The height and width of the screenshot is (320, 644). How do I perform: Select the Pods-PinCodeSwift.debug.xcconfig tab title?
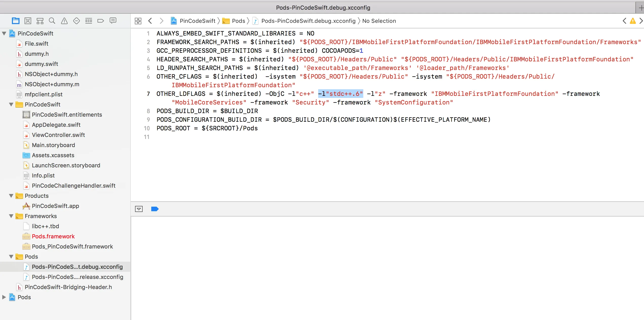[323, 8]
